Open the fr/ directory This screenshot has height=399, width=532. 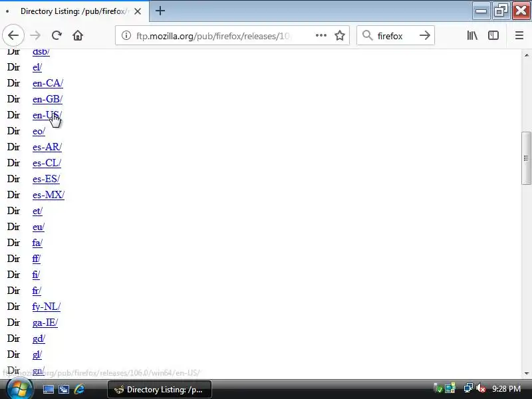[37, 291]
